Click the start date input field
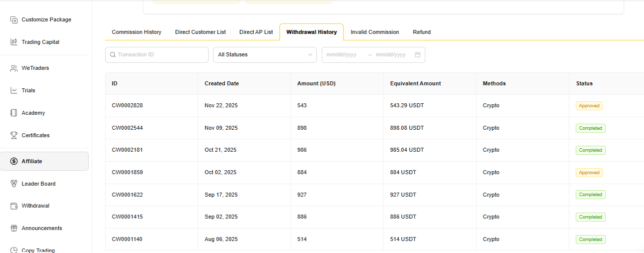The image size is (644, 253). (x=343, y=55)
